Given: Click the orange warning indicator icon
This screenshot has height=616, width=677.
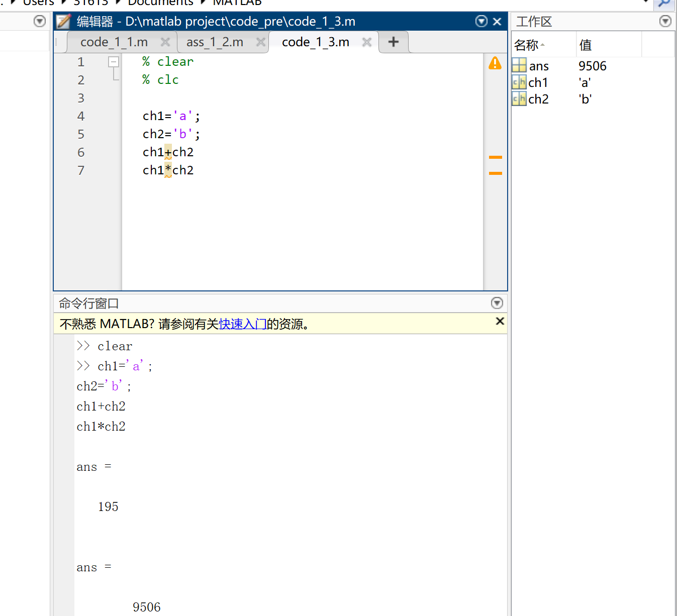Looking at the screenshot, I should point(495,63).
